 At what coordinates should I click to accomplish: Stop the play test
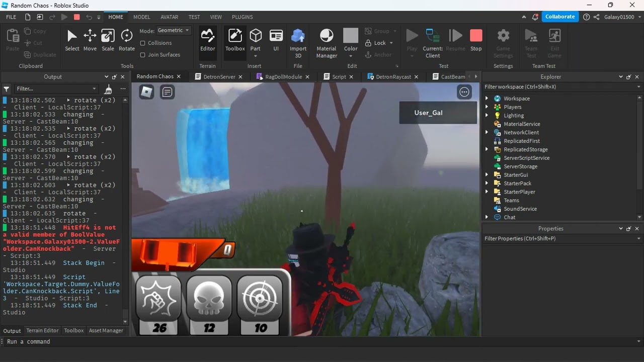click(476, 40)
